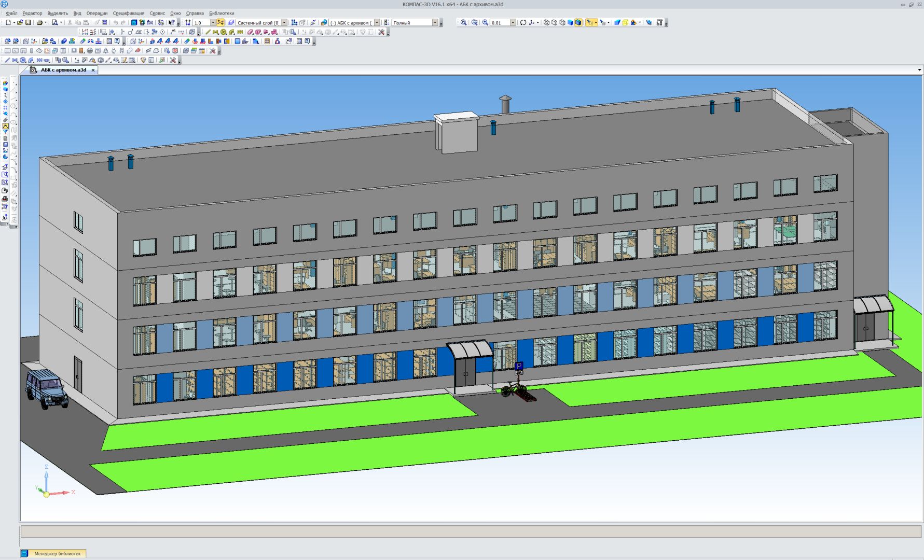Toggle the Wireframe display mode

pyautogui.click(x=546, y=23)
